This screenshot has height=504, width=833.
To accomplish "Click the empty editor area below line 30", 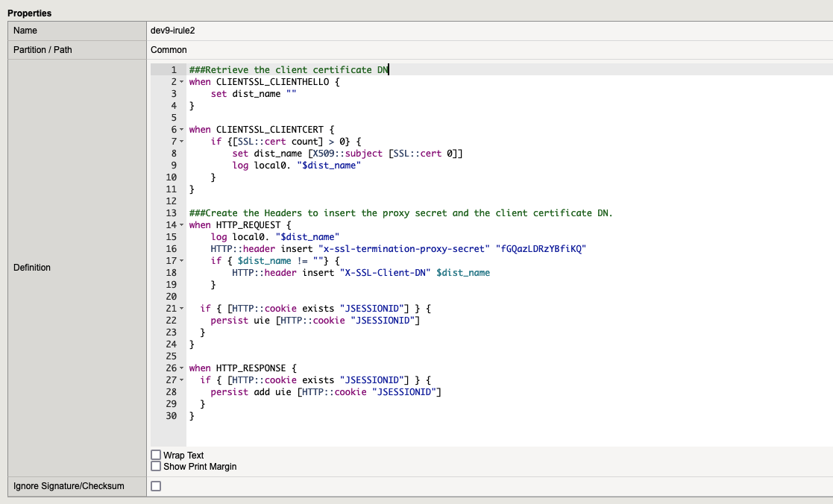I will [507, 434].
